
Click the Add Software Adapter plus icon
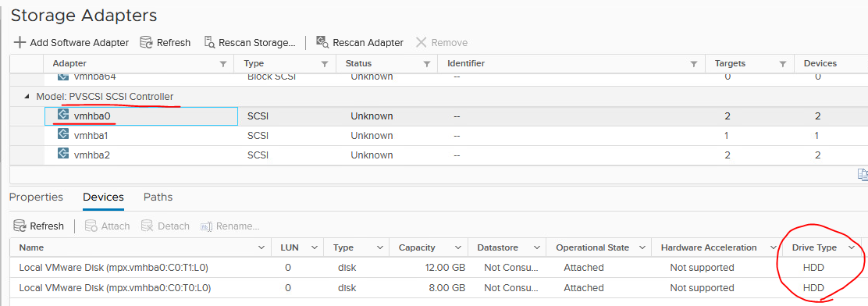tap(20, 43)
